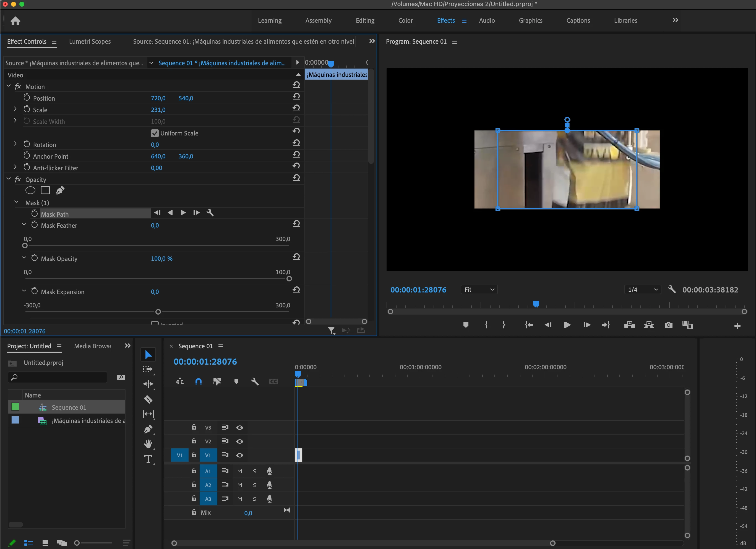Create an ellipse mask under Opacity
The width and height of the screenshot is (756, 549).
[30, 190]
